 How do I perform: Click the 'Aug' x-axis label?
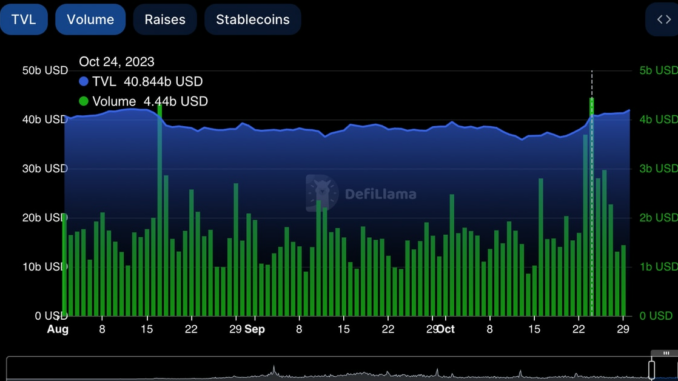coord(58,329)
